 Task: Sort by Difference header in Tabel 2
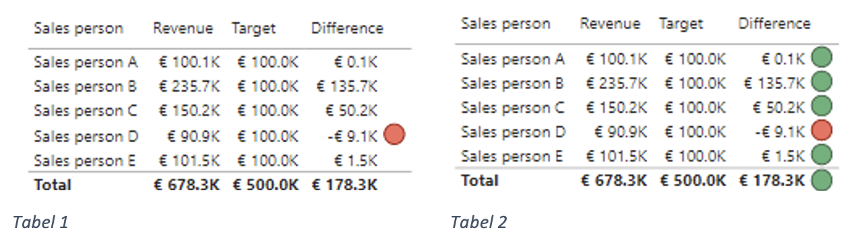(774, 24)
